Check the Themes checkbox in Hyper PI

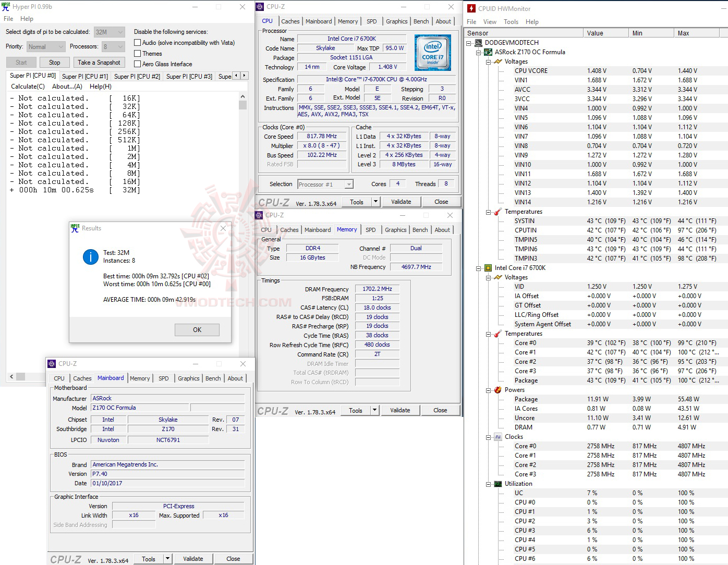(x=138, y=53)
